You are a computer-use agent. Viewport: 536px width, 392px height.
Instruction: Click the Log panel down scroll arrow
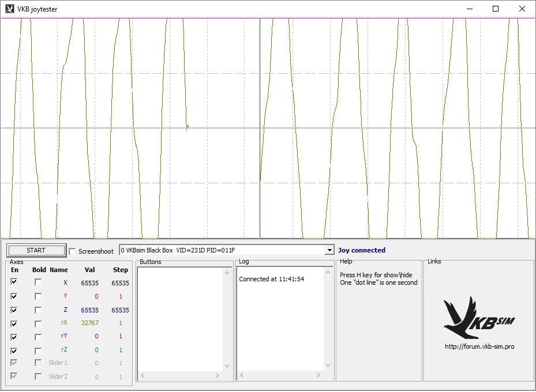(328, 365)
